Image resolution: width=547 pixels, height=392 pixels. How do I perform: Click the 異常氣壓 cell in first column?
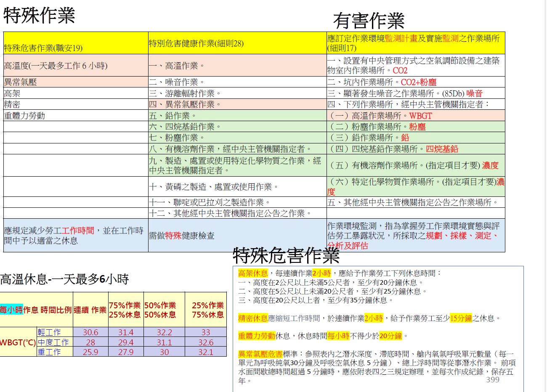pyautogui.click(x=21, y=82)
